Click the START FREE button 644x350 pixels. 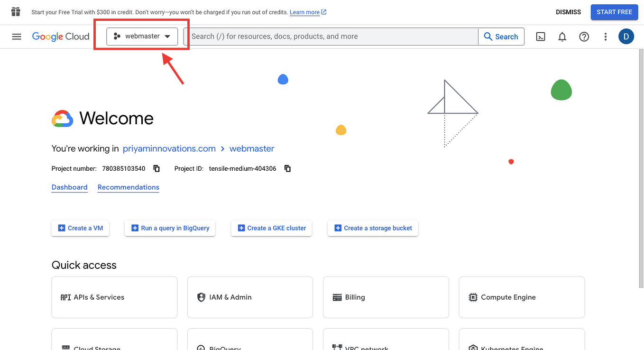[614, 12]
